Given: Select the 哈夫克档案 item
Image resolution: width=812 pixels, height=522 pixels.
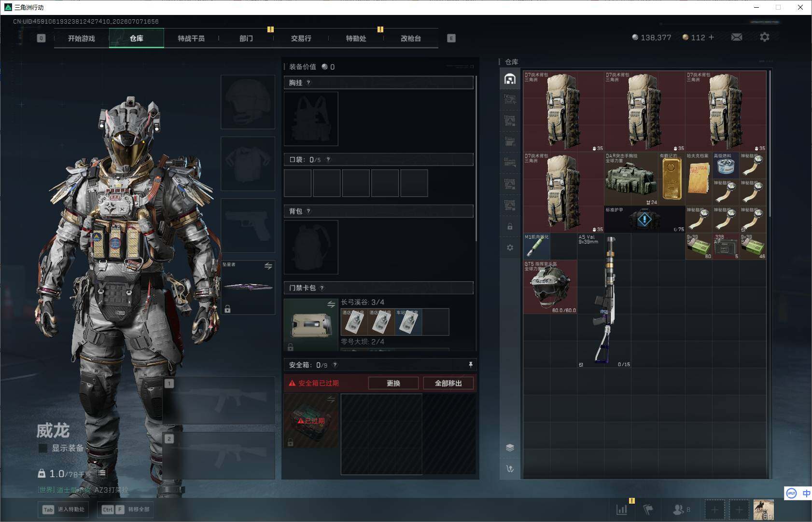Looking at the screenshot, I should tap(699, 179).
